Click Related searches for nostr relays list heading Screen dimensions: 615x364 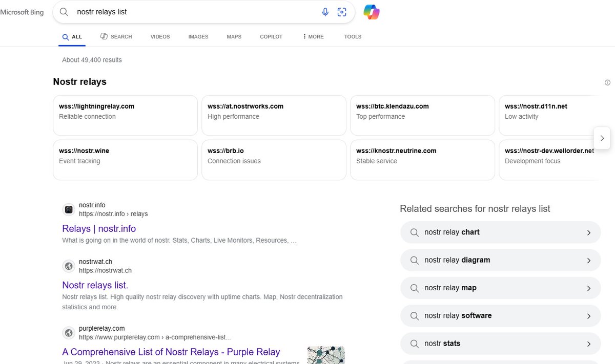pyautogui.click(x=475, y=209)
